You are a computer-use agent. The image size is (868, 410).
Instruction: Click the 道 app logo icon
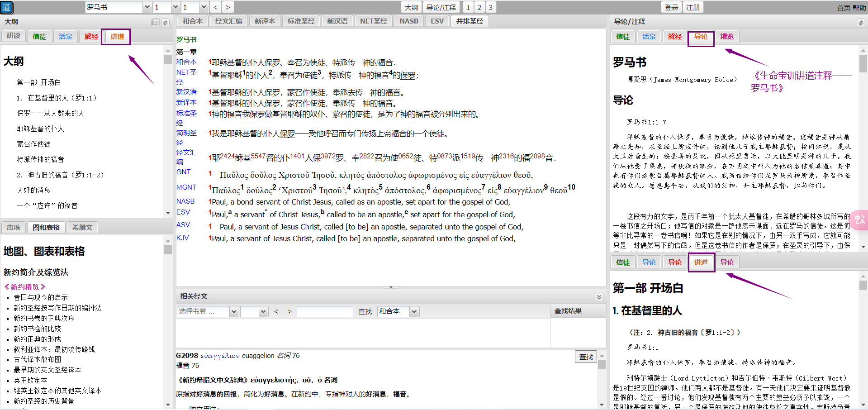click(7, 7)
